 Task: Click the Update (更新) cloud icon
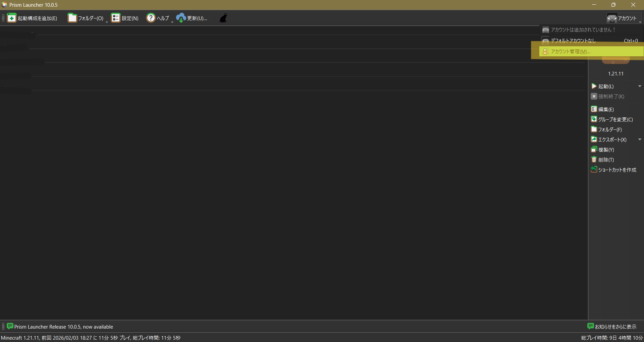(181, 18)
